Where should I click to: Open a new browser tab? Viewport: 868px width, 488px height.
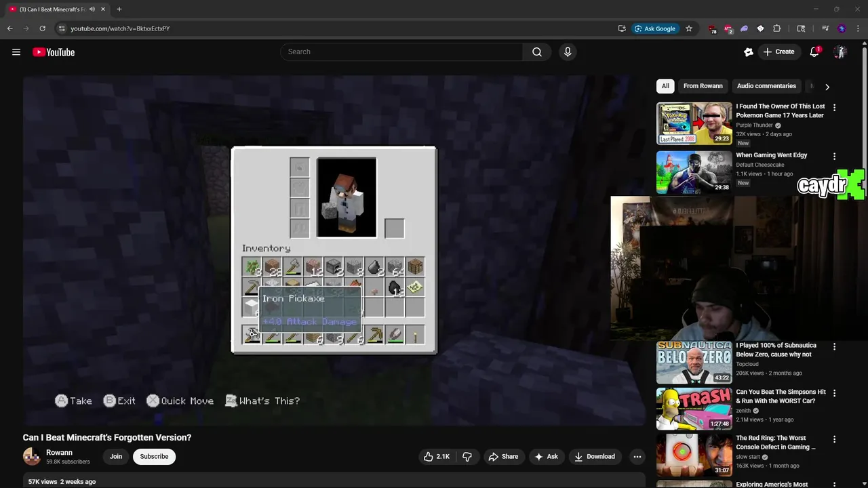tap(119, 9)
